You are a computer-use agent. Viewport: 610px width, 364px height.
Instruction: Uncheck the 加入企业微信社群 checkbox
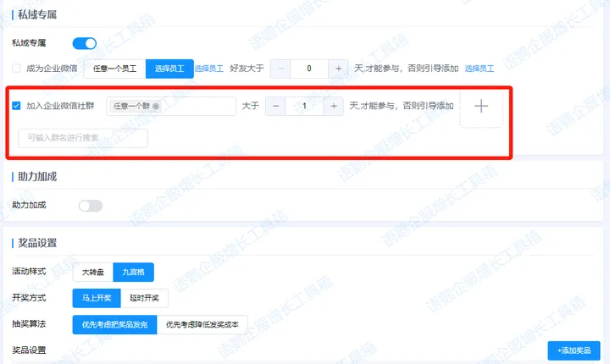[x=17, y=106]
